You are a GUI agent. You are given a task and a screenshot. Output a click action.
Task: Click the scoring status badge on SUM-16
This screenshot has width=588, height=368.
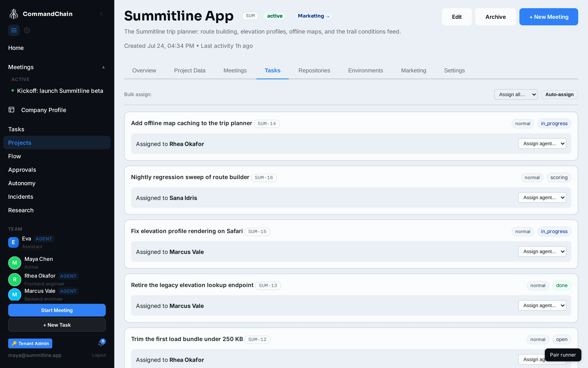pyautogui.click(x=559, y=177)
